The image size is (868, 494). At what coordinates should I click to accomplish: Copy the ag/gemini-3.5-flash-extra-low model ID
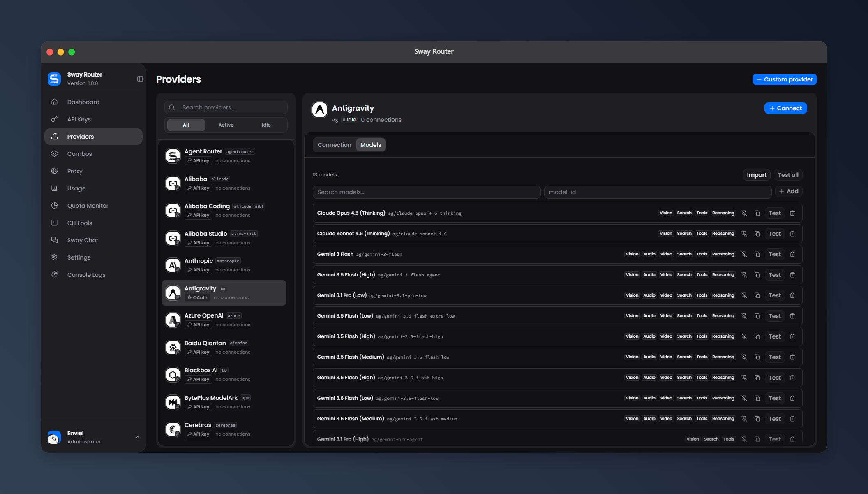pyautogui.click(x=757, y=316)
